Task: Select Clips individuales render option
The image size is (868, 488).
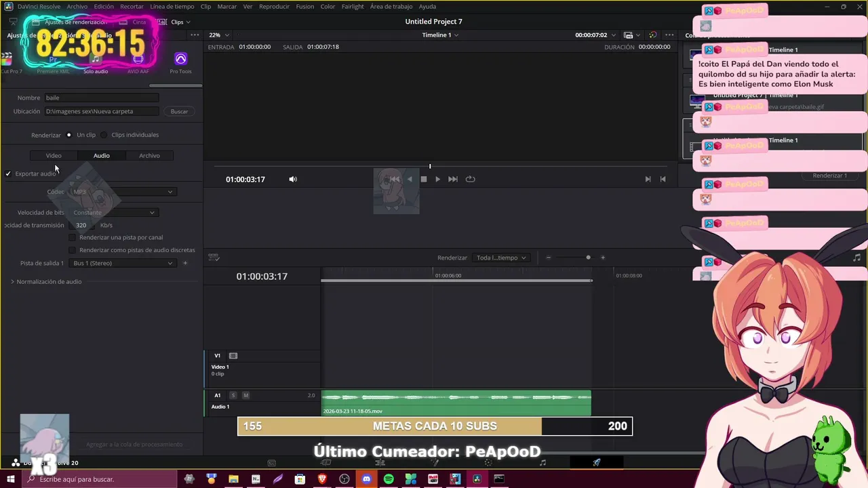Action: click(104, 135)
